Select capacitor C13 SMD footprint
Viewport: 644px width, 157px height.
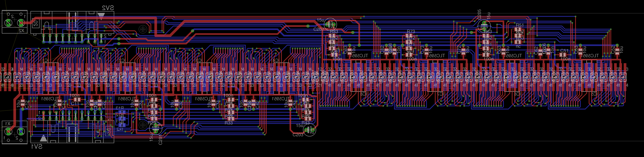(60, 102)
